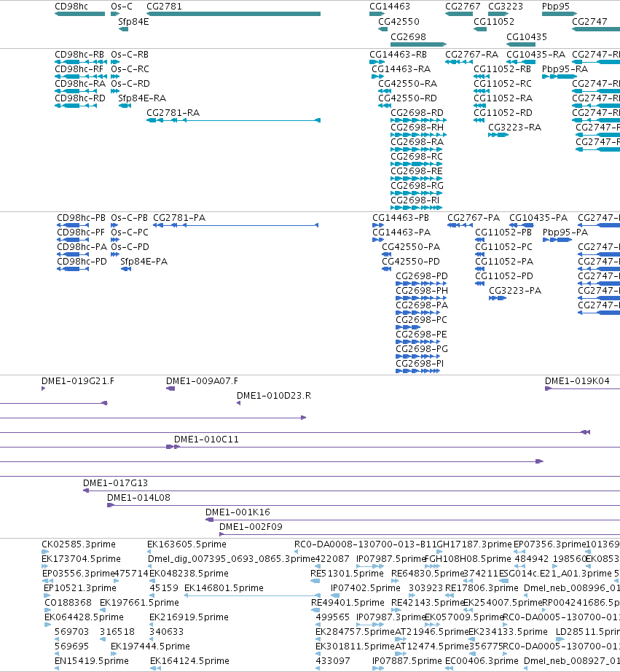Select transcript CG2698-RH

pyautogui.click(x=419, y=135)
